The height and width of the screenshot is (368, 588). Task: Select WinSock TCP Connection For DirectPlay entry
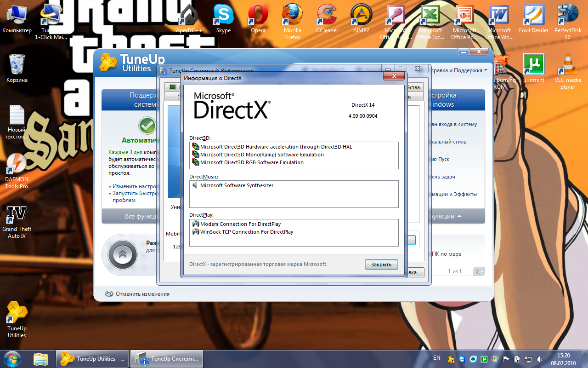[243, 232]
